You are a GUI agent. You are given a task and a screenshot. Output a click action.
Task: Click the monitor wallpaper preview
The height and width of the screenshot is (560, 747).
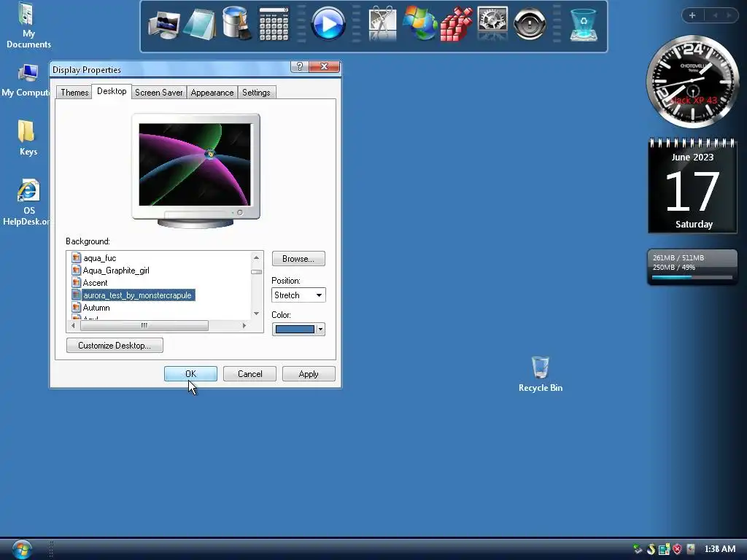195,165
